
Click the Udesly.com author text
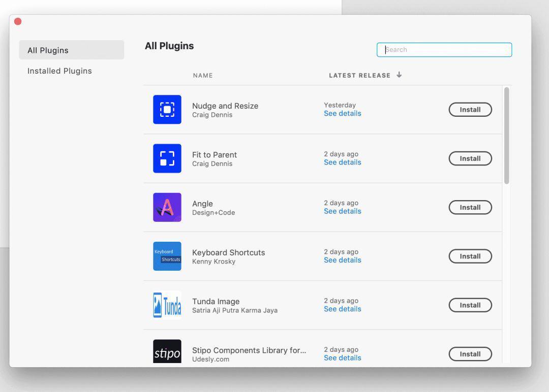click(211, 360)
